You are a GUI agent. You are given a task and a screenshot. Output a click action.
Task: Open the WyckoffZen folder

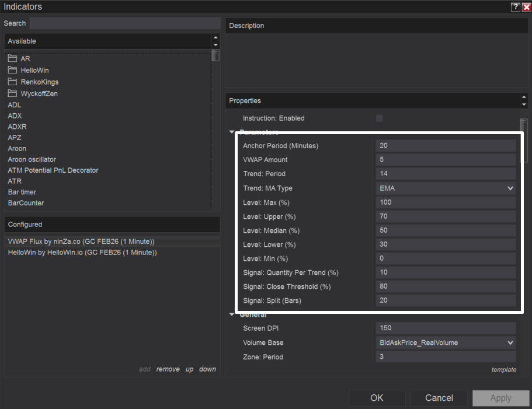(39, 94)
